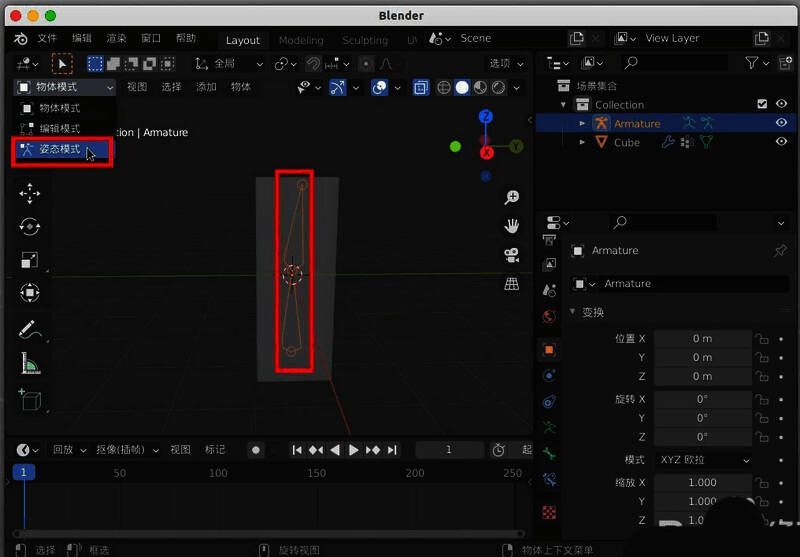Open 回放 playback dropdown

click(x=69, y=450)
